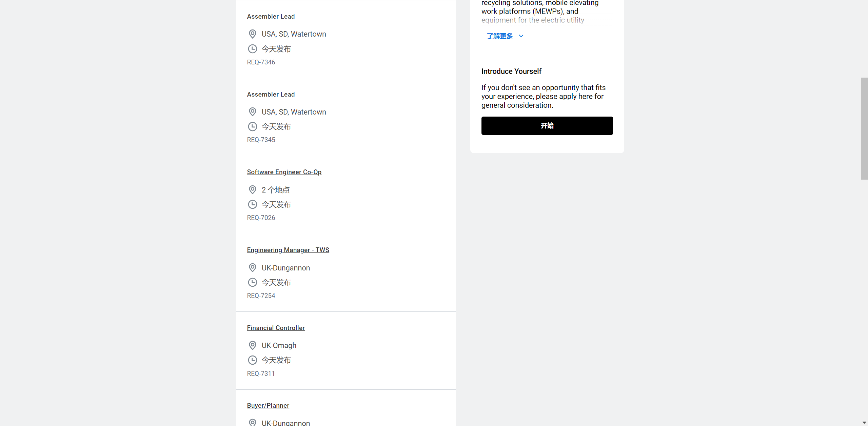Open the first Assembler Lead REQ-7346 title
868x426 pixels.
(271, 17)
